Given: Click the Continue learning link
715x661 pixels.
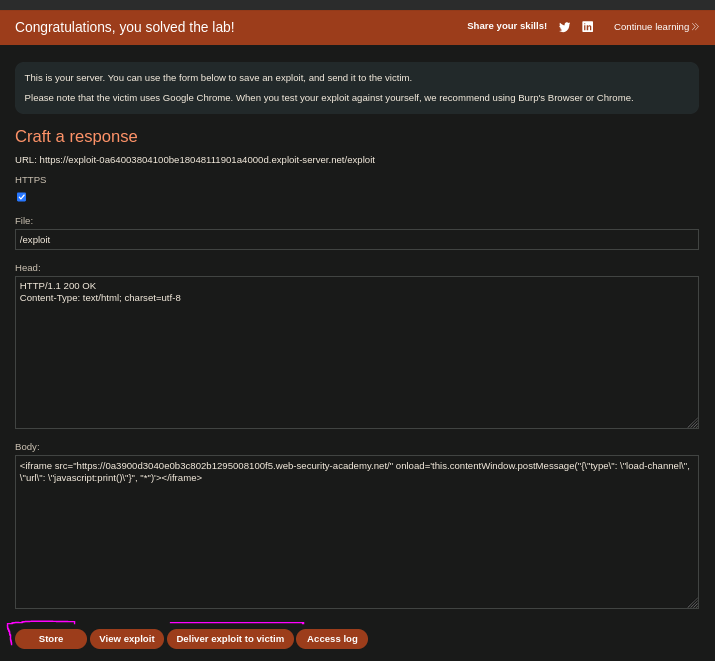Looking at the screenshot, I should pyautogui.click(x=656, y=27).
